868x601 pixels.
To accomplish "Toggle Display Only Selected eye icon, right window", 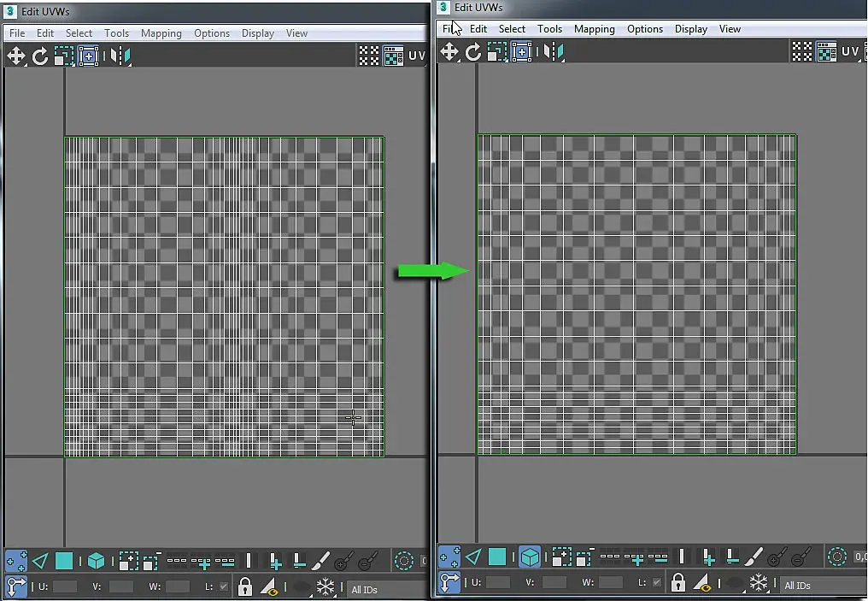I will click(702, 583).
